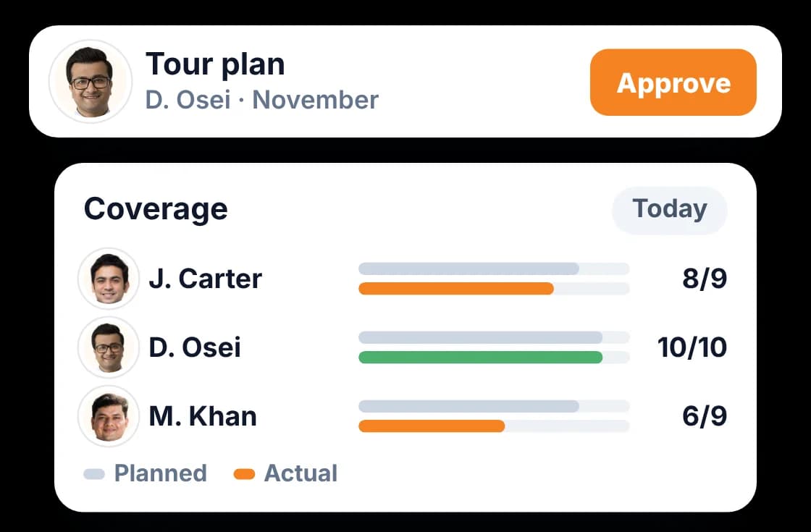This screenshot has width=811, height=532.
Task: Click the Approve button
Action: tap(673, 83)
